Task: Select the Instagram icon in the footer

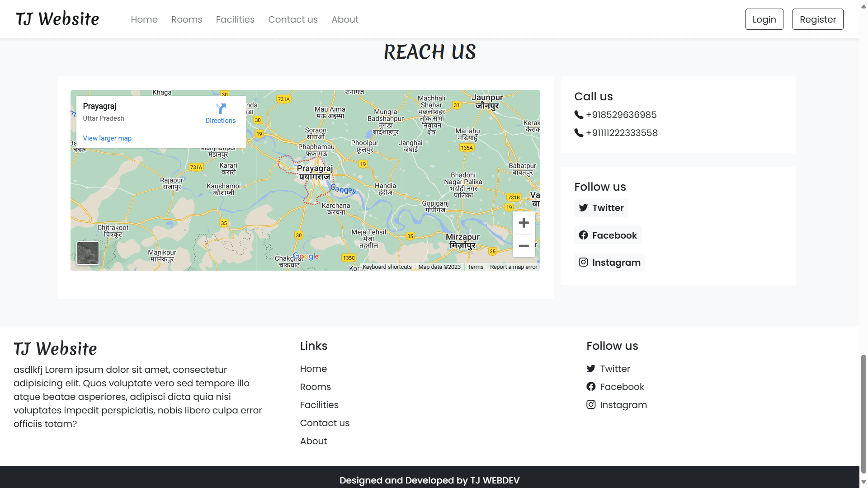Action: (590, 404)
